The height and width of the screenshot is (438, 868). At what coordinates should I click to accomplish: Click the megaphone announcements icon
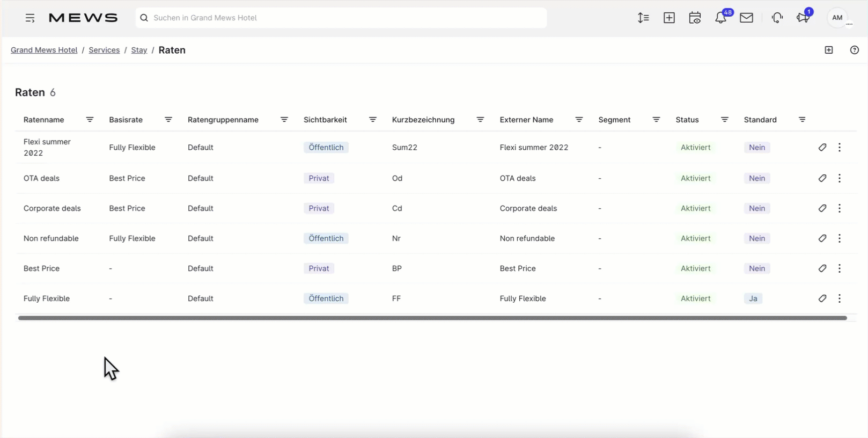click(x=803, y=18)
